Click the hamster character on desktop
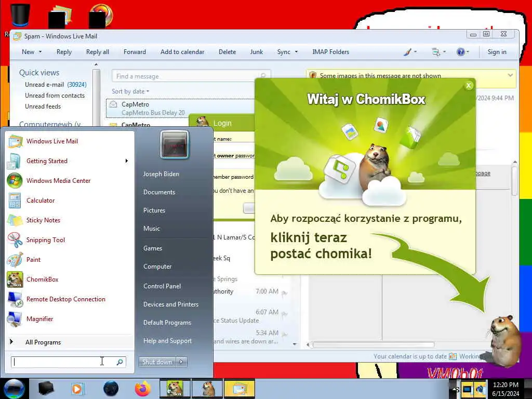532x399 pixels. tap(506, 341)
